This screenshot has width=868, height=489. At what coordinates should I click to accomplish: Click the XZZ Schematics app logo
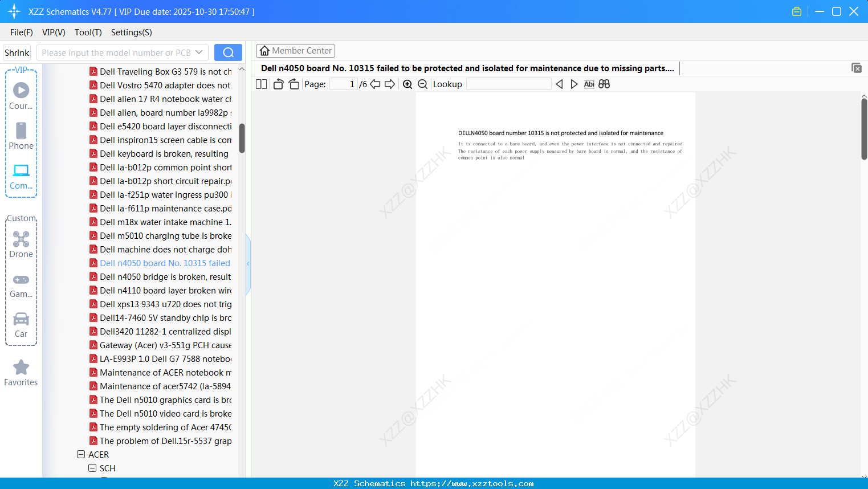[x=14, y=11]
